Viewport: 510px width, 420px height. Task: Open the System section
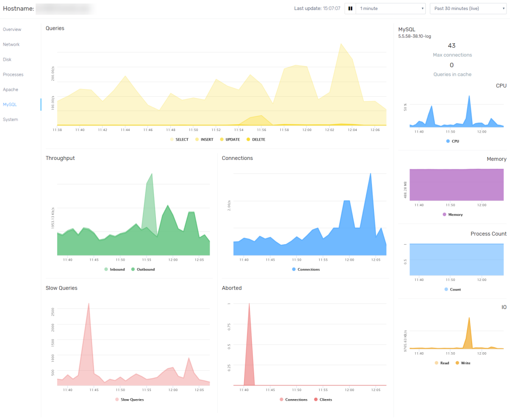tap(10, 120)
